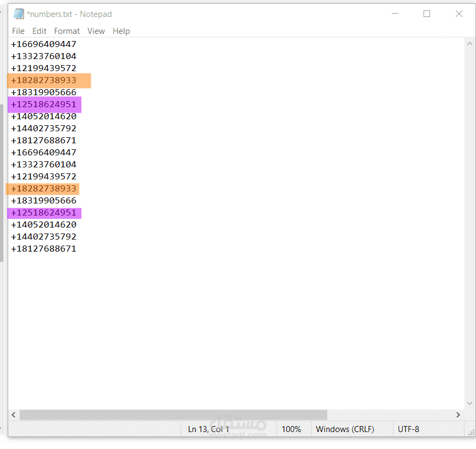Image resolution: width=476 pixels, height=449 pixels.
Task: Click the first line +16696409447
Action: tap(44, 44)
